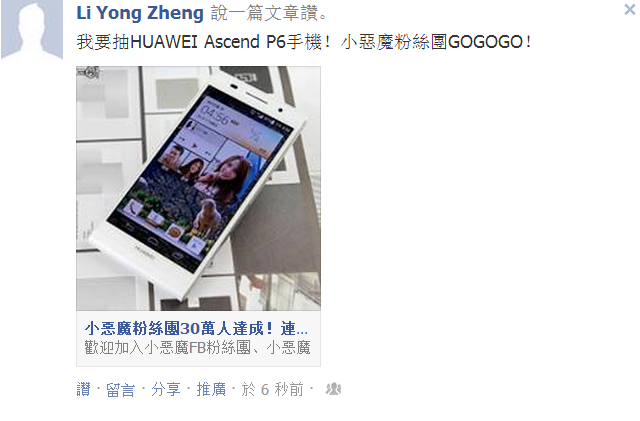Click 推廣 to promote the post
The image size is (640, 421).
click(x=211, y=389)
